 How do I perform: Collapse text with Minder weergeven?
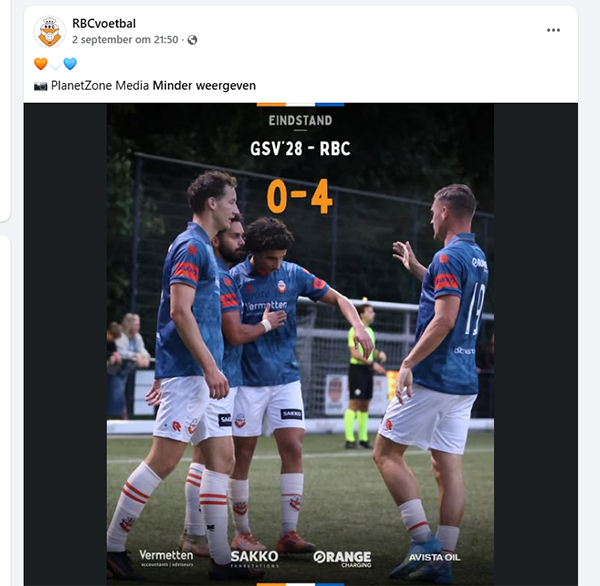pos(204,86)
